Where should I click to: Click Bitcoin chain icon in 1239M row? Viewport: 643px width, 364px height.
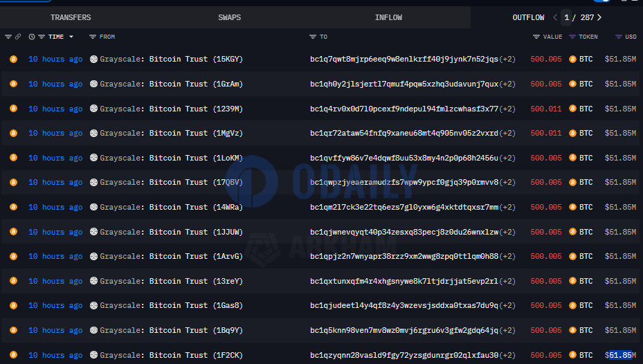click(14, 109)
